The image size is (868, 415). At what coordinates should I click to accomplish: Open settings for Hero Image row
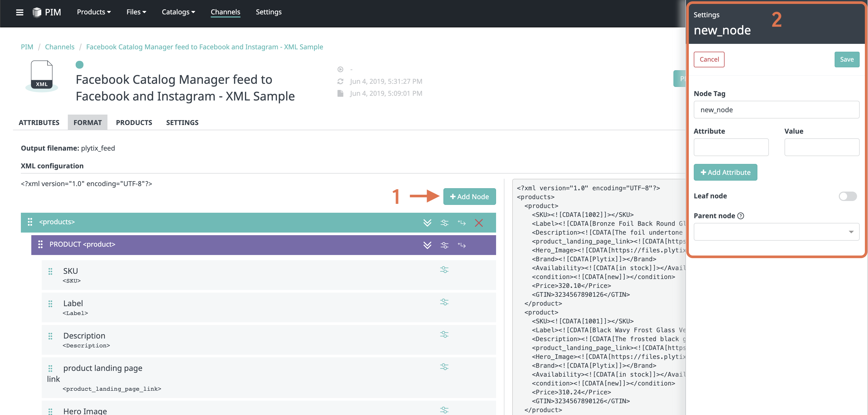444,410
